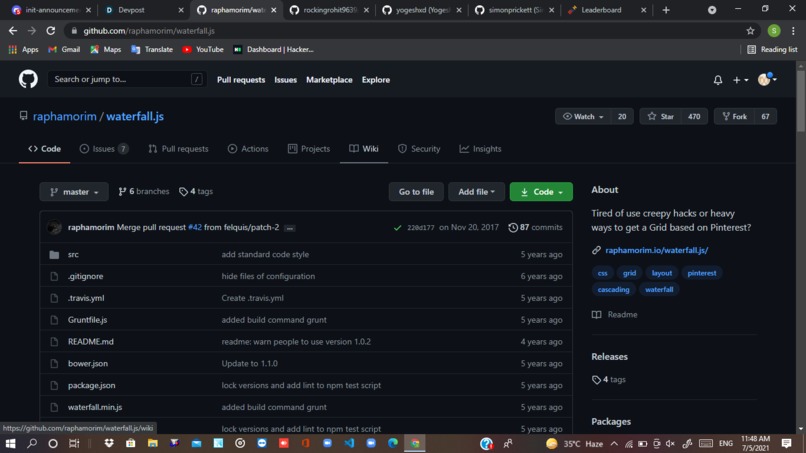Click the search or jump to field
This screenshot has width=806, height=453.
pos(127,79)
